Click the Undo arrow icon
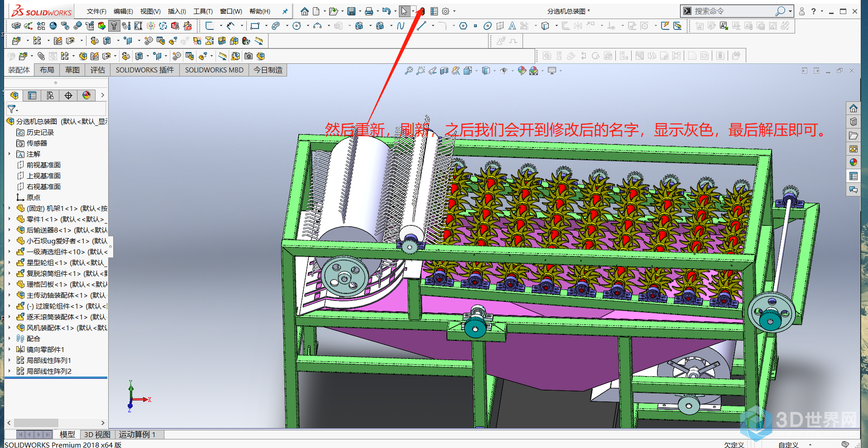 [386, 11]
